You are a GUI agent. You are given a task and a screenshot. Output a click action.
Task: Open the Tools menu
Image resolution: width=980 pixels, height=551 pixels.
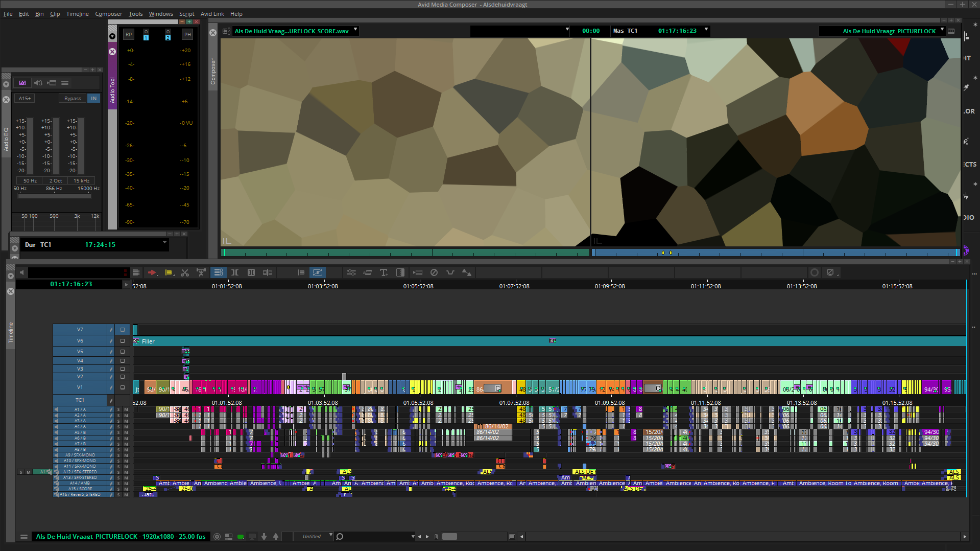(x=135, y=14)
